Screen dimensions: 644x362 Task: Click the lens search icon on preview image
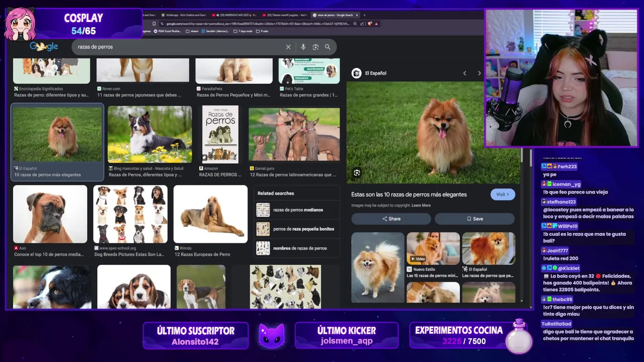357,173
